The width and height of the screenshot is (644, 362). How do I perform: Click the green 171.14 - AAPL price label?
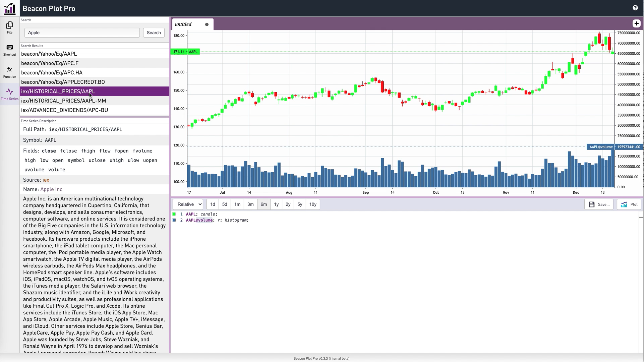pos(185,52)
